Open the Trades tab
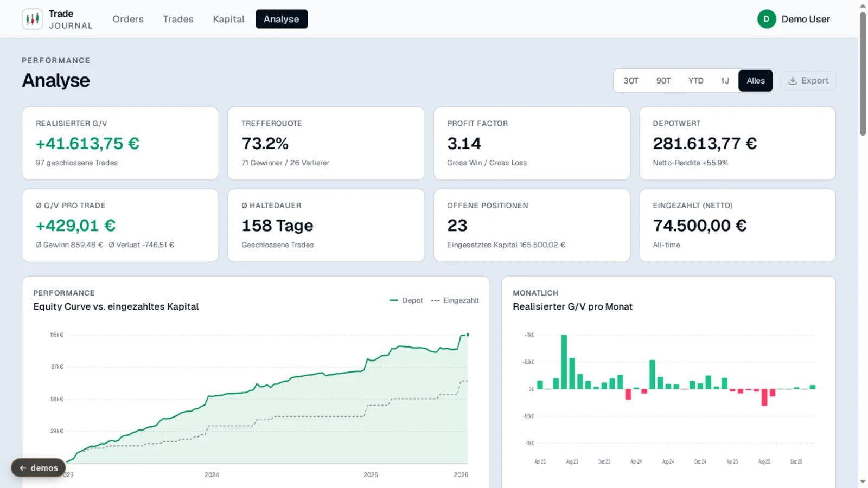This screenshot has height=488, width=868. click(178, 19)
